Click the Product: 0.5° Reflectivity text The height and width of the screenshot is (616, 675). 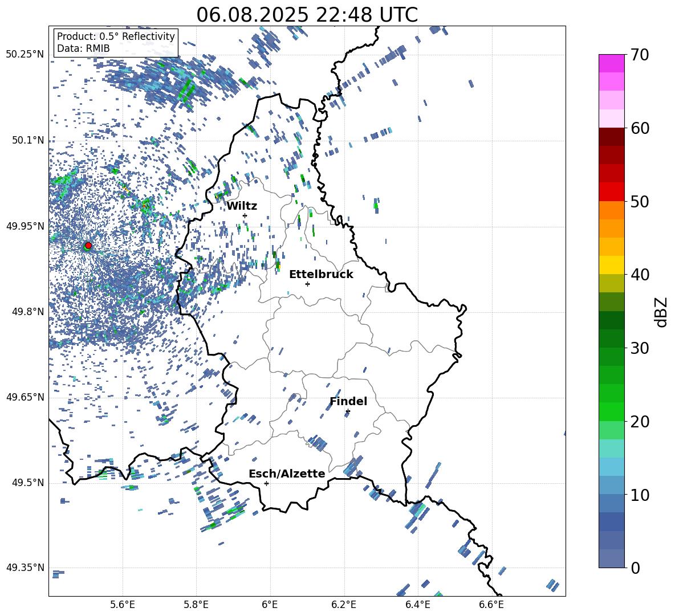pos(116,36)
